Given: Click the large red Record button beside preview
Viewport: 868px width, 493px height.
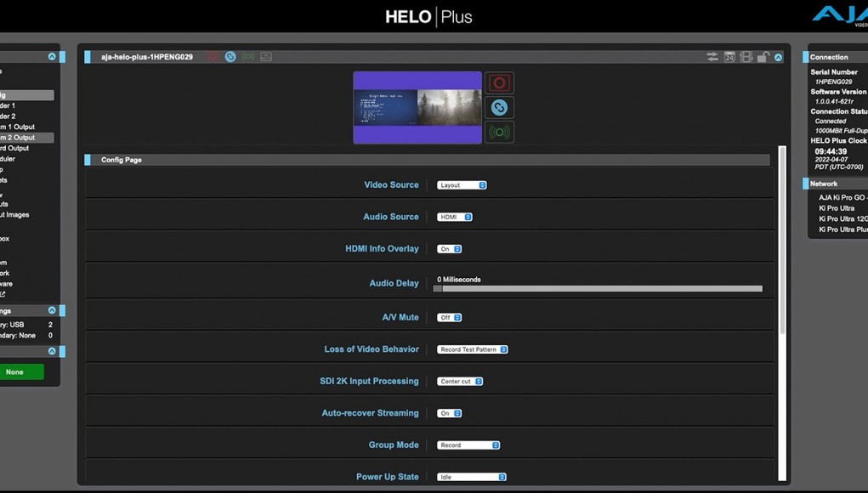Looking at the screenshot, I should coord(499,83).
